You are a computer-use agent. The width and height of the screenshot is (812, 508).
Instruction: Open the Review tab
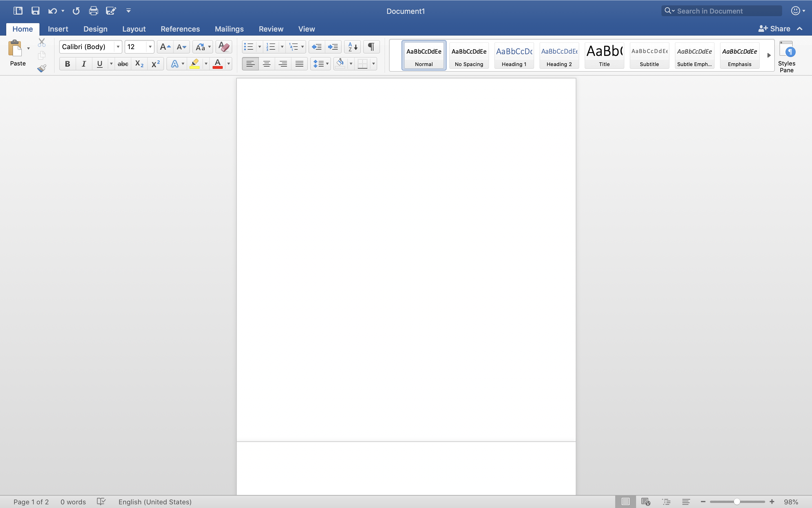click(x=271, y=29)
